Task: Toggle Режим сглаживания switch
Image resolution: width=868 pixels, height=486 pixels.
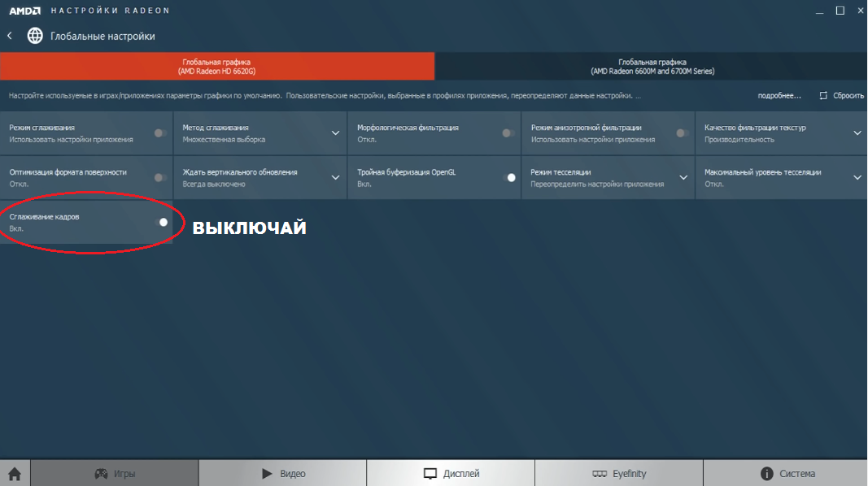Action: pyautogui.click(x=160, y=133)
